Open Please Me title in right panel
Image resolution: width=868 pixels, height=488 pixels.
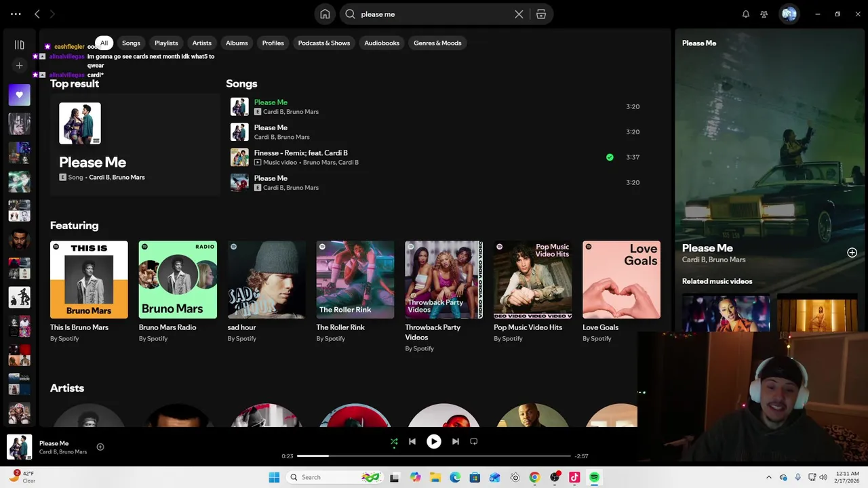(x=707, y=248)
